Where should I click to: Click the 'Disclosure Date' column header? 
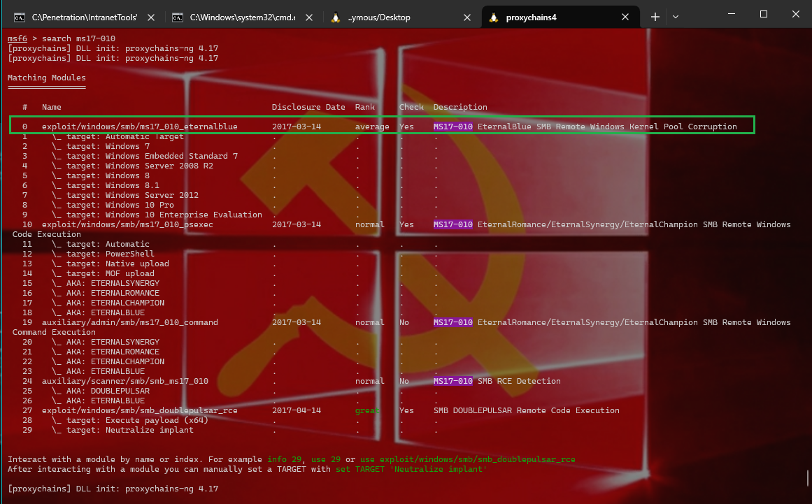click(x=308, y=107)
